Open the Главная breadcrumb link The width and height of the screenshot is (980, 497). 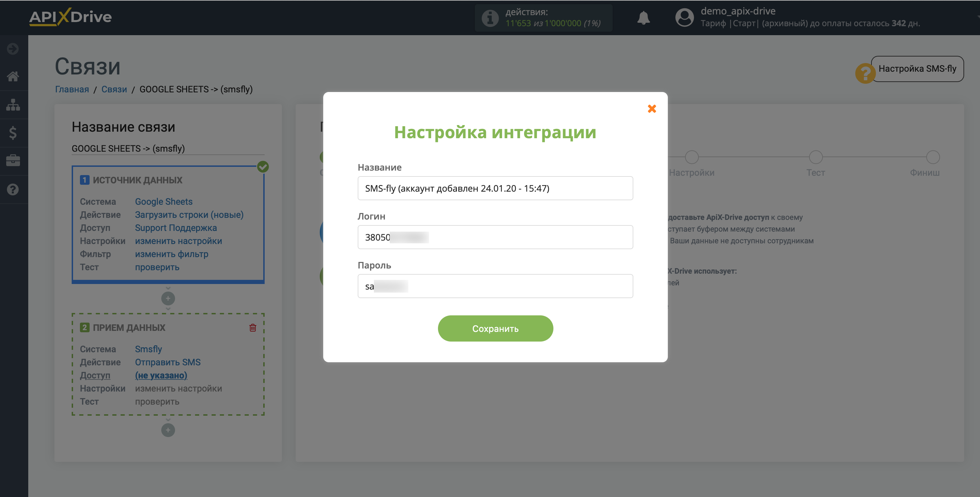coord(72,89)
